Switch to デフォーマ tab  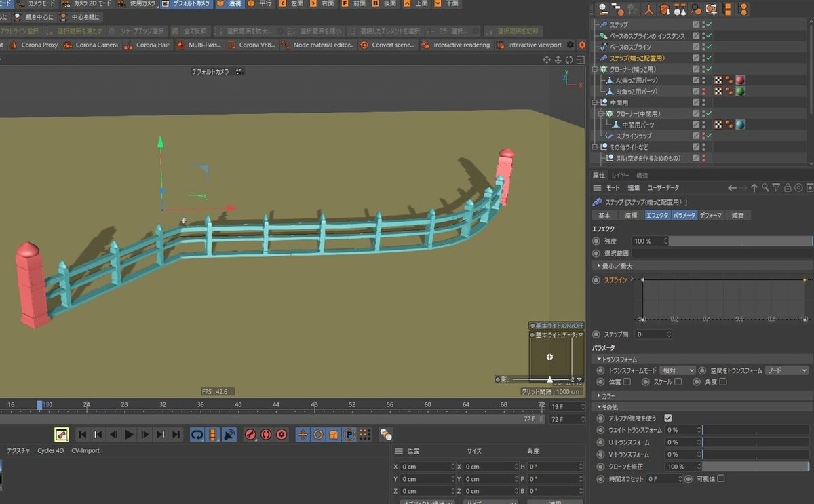[x=710, y=215]
